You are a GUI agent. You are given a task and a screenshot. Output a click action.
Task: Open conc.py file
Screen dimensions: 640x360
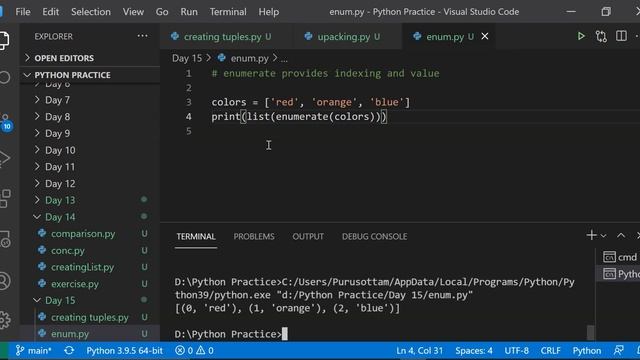[x=67, y=251]
